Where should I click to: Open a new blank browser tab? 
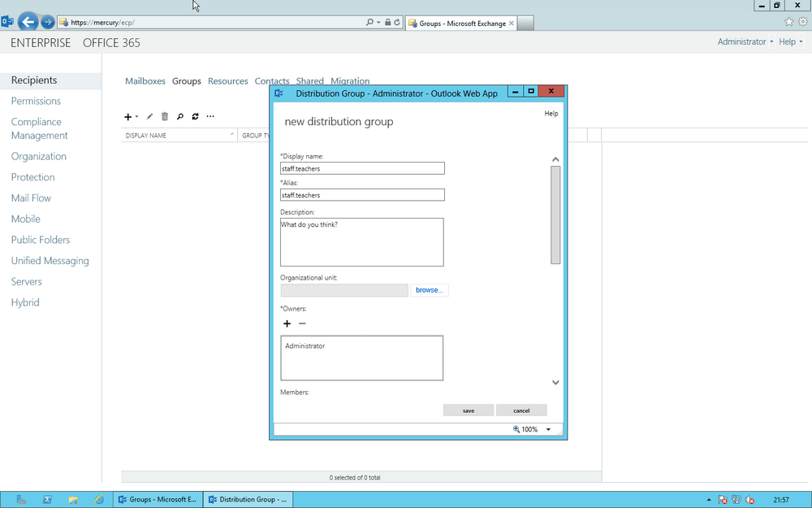tap(525, 24)
